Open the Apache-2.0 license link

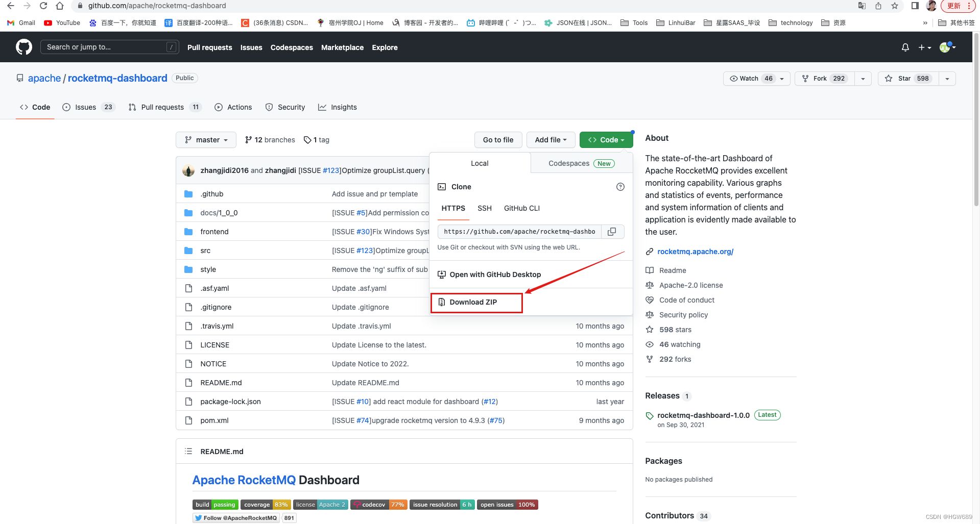click(x=691, y=285)
